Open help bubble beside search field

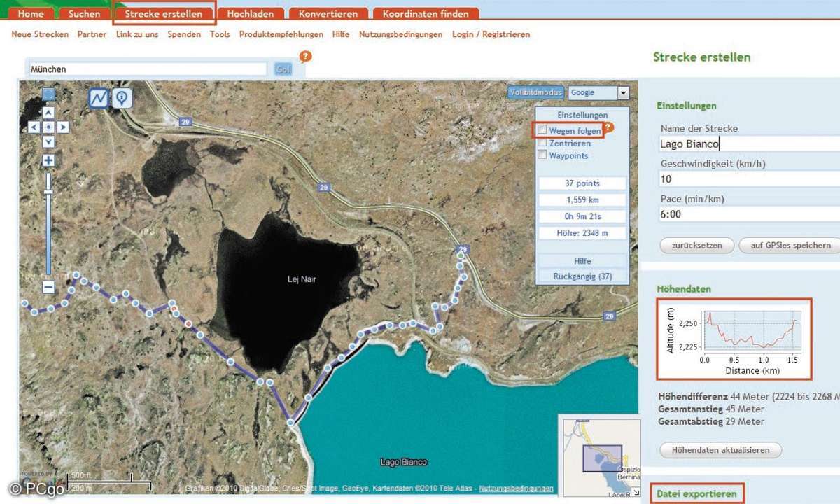click(x=305, y=57)
